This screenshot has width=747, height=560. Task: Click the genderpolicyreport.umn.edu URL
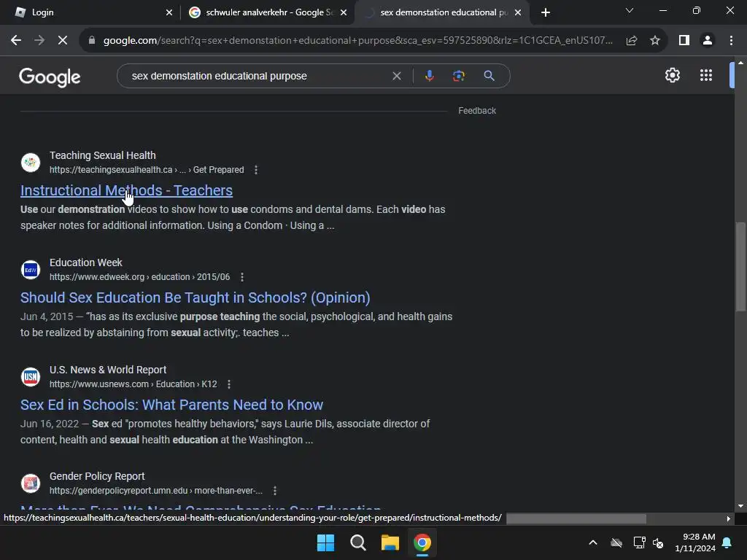click(x=156, y=491)
